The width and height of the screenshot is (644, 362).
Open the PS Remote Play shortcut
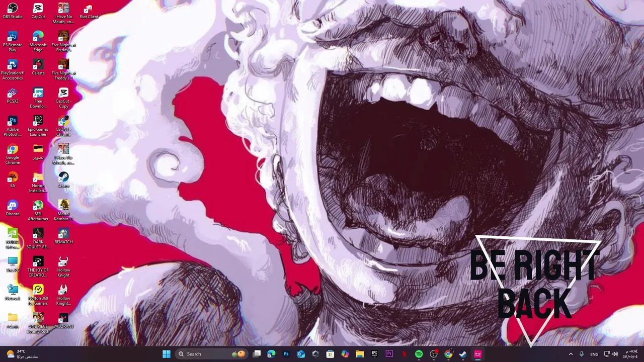click(x=13, y=41)
